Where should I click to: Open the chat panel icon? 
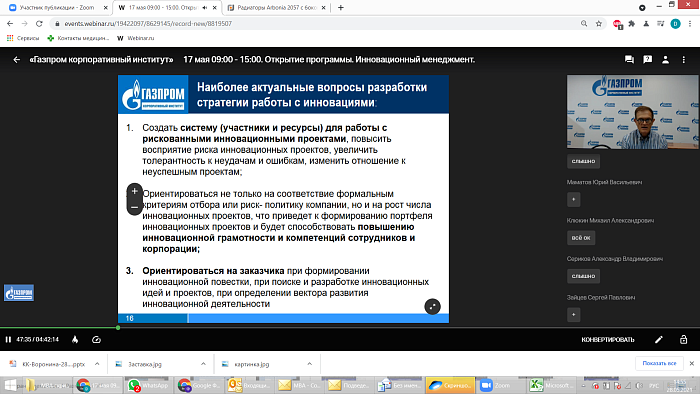coord(629,59)
